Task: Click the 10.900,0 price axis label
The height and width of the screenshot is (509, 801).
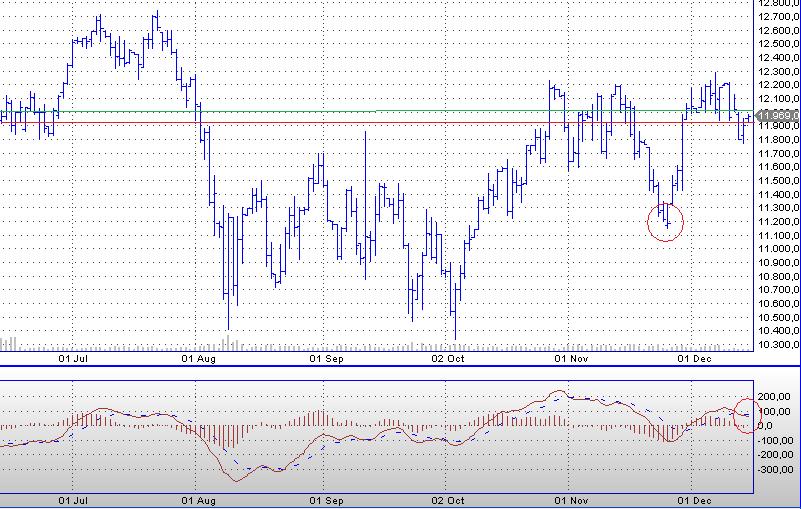Action: pos(779,262)
